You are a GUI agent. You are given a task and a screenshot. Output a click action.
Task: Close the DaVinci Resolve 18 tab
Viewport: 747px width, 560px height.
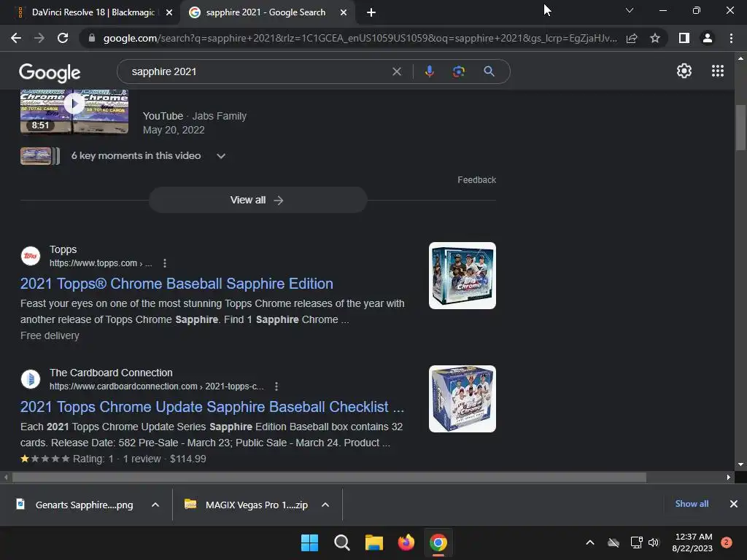[169, 12]
